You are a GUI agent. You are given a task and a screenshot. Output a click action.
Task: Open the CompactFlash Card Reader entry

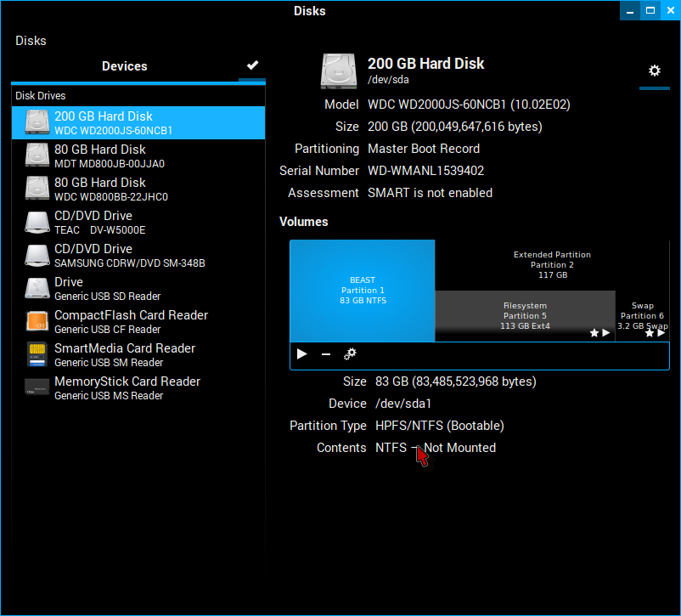click(138, 322)
